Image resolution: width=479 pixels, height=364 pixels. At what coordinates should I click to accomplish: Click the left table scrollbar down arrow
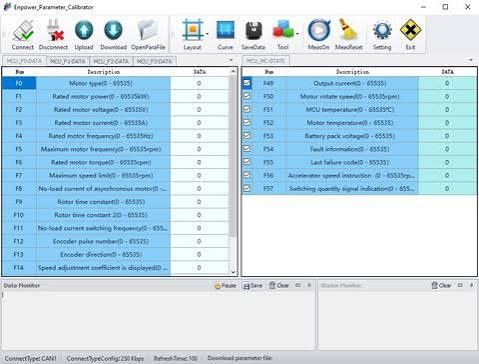click(233, 272)
